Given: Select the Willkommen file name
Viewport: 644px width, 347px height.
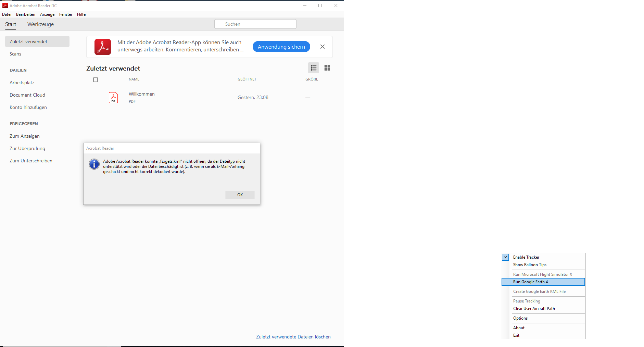Looking at the screenshot, I should pos(142,94).
